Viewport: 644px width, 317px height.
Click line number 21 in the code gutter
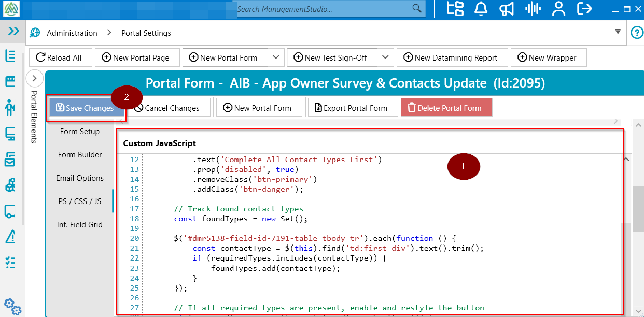pos(134,248)
